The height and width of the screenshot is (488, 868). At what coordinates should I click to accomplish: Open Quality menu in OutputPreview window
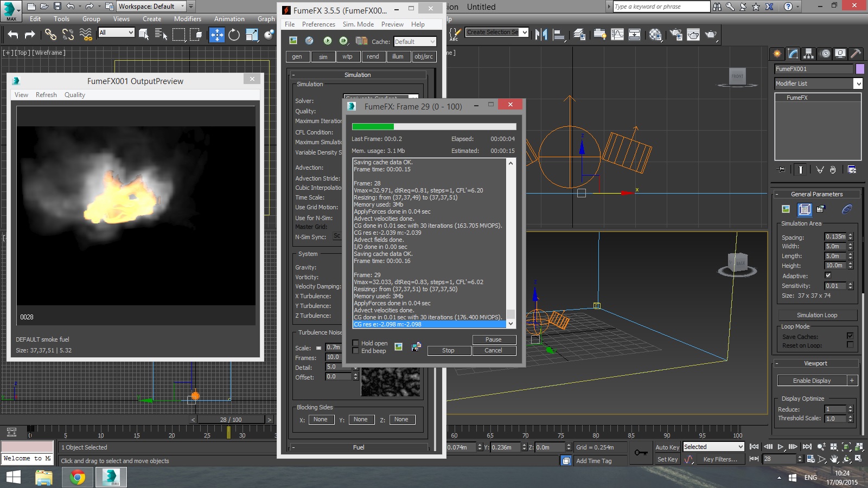click(75, 95)
